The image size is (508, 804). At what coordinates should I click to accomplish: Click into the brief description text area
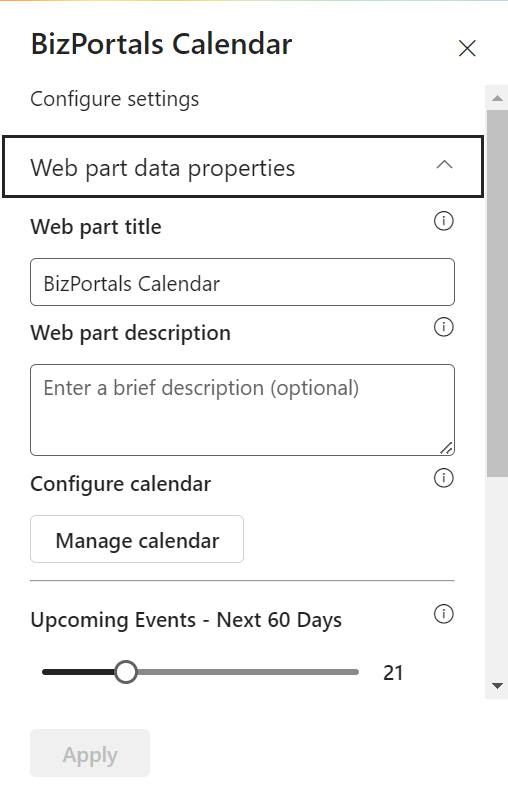[242, 410]
